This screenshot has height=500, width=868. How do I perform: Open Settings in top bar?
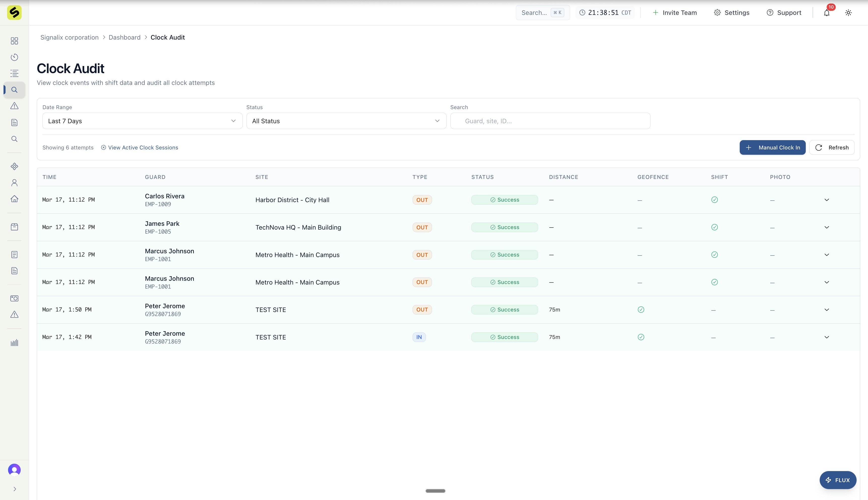(732, 13)
